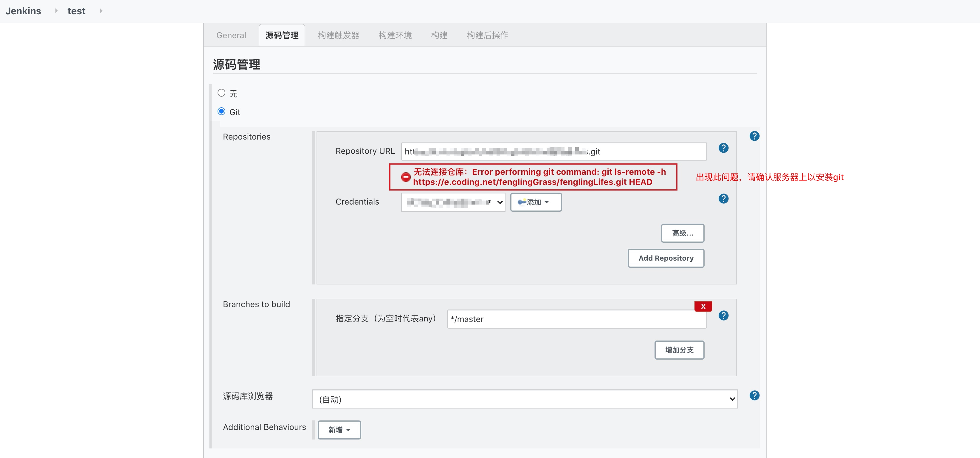This screenshot has width=980, height=458.
Task: Open help for the branch specifier field
Action: click(723, 315)
